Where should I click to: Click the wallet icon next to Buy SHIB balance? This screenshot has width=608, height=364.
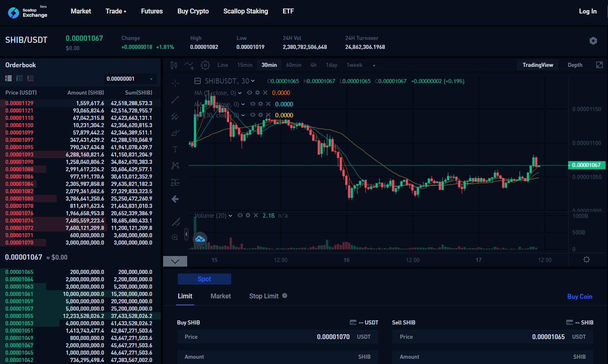coord(353,322)
